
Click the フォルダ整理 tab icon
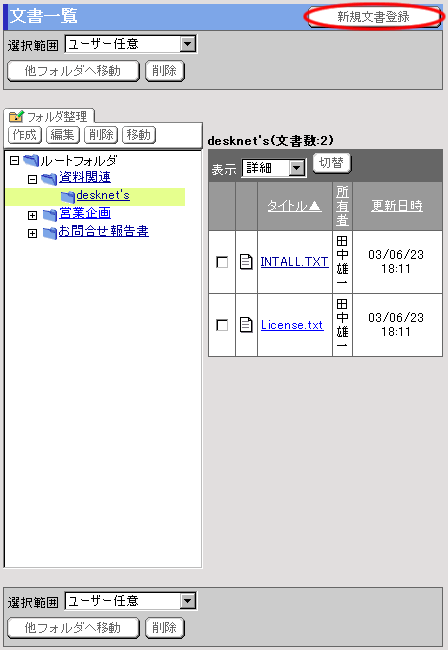tap(17, 116)
